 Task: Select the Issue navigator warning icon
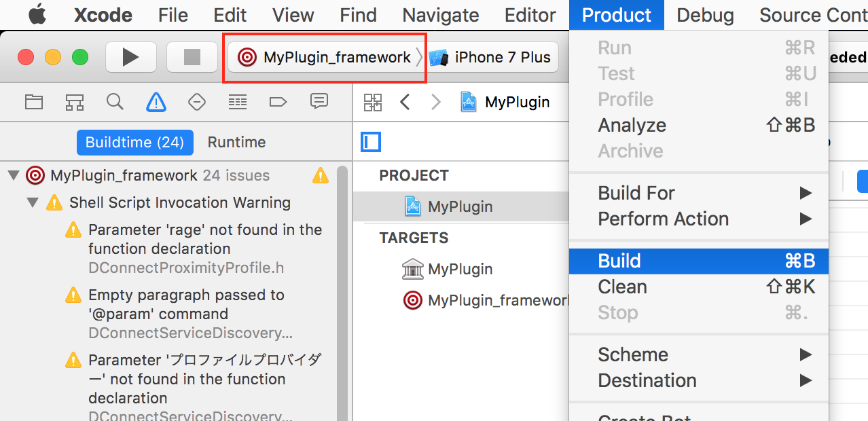156,103
